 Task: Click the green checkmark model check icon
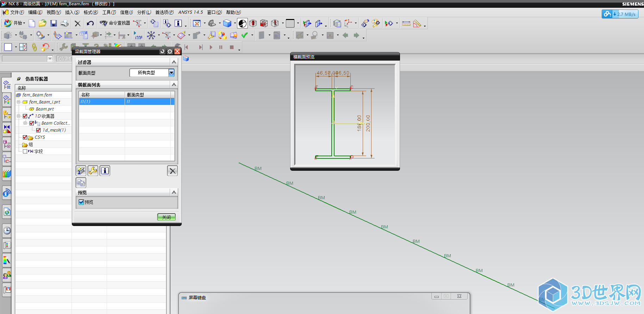245,35
